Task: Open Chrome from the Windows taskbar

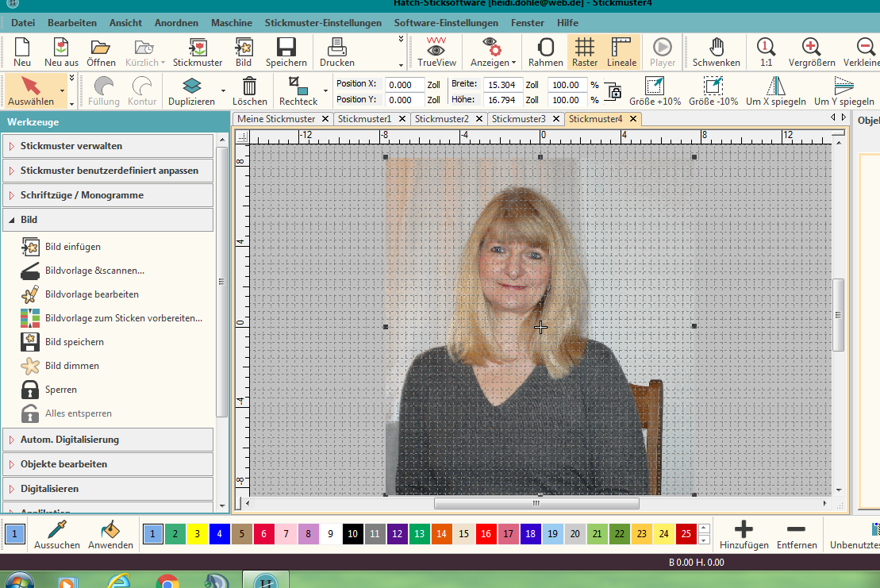Action: pyautogui.click(x=167, y=581)
